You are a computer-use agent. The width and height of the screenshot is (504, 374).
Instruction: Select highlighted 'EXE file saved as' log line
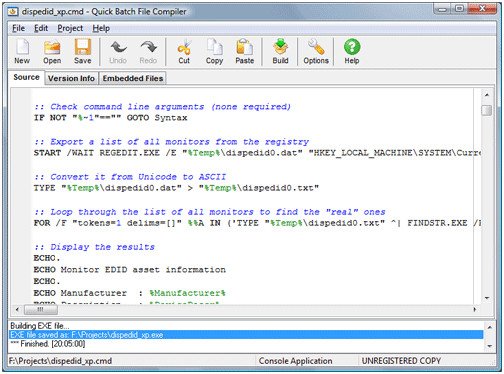point(246,335)
